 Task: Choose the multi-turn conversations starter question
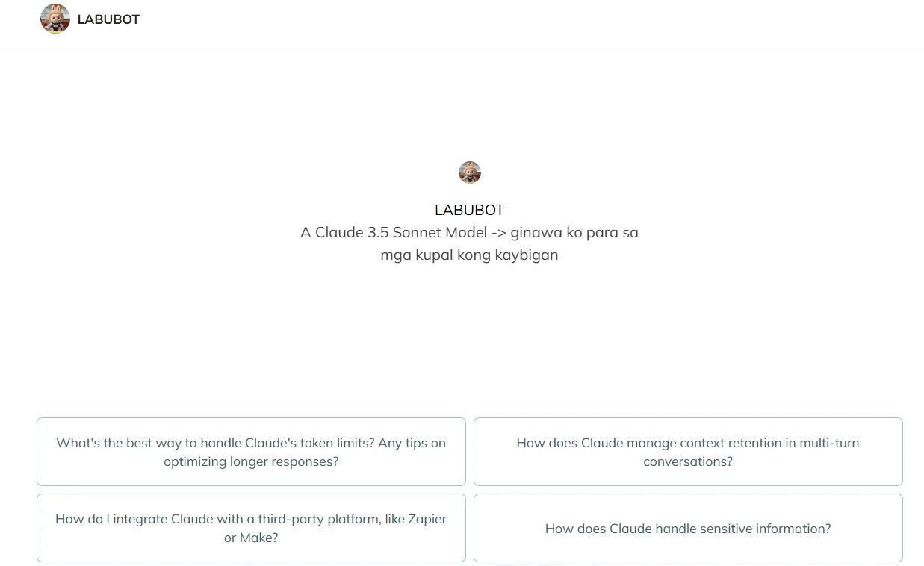688,452
